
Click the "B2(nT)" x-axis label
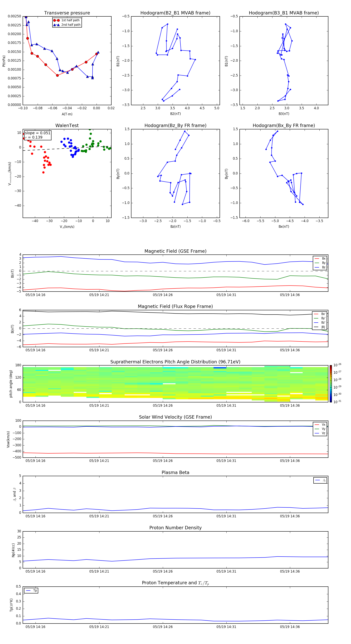pyautogui.click(x=175, y=114)
